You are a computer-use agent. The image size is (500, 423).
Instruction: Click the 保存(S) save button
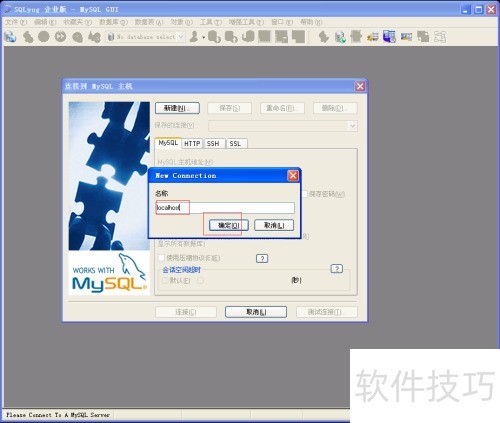tap(229, 108)
